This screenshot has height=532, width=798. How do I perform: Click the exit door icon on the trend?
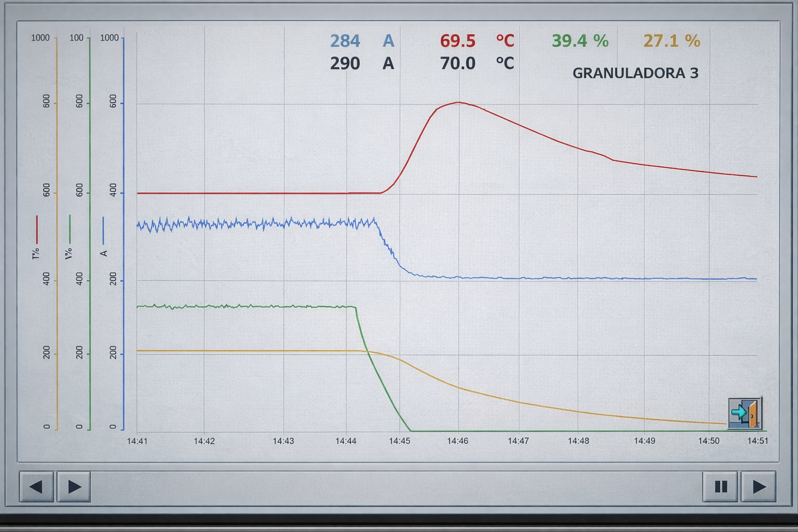point(745,413)
